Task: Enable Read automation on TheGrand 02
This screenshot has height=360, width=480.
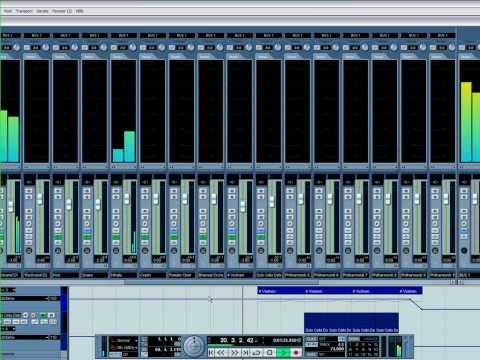Action: coord(29,211)
